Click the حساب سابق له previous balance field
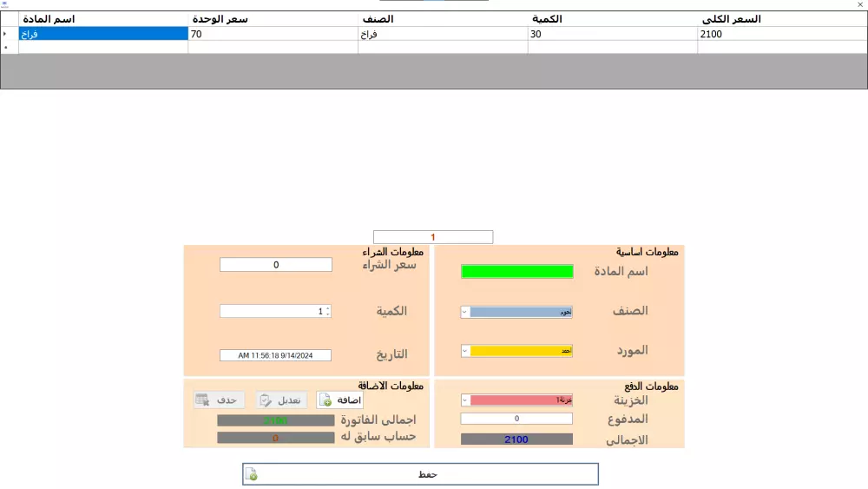Viewport: 868px width, 489px height. 276,438
